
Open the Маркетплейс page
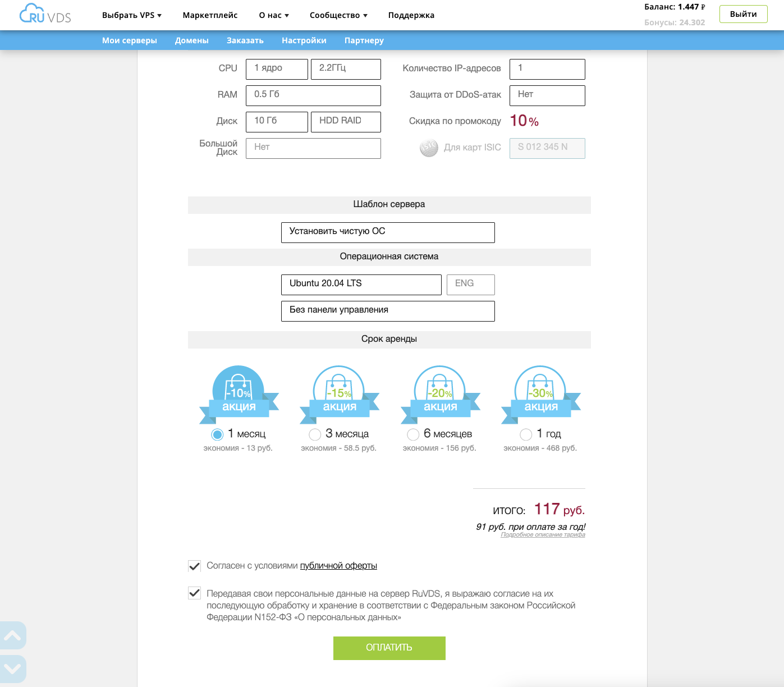(210, 15)
